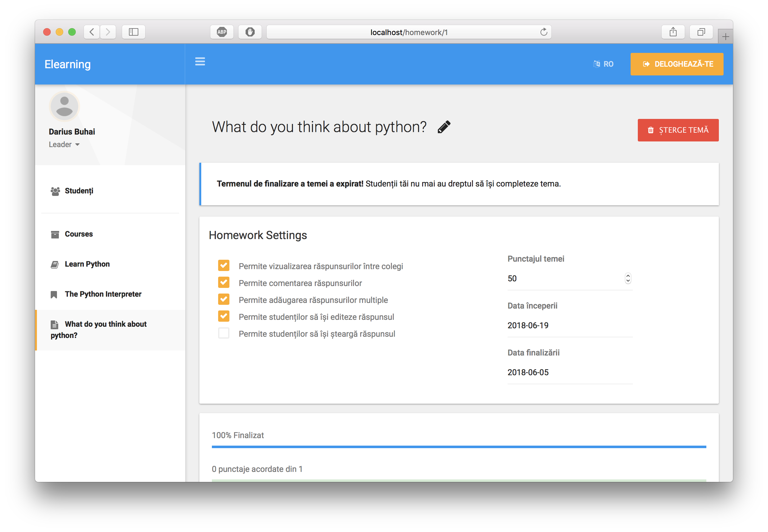This screenshot has width=768, height=532.
Task: Click the Safari share icon
Action: 673,32
